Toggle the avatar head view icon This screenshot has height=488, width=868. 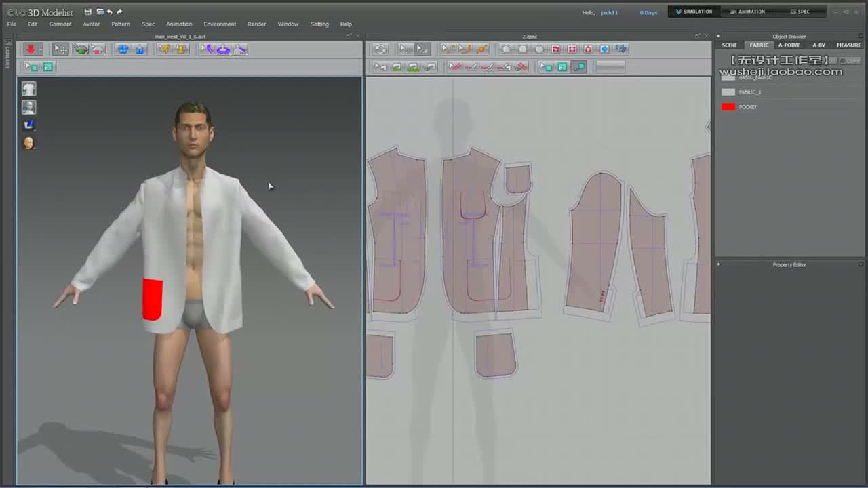(x=28, y=142)
